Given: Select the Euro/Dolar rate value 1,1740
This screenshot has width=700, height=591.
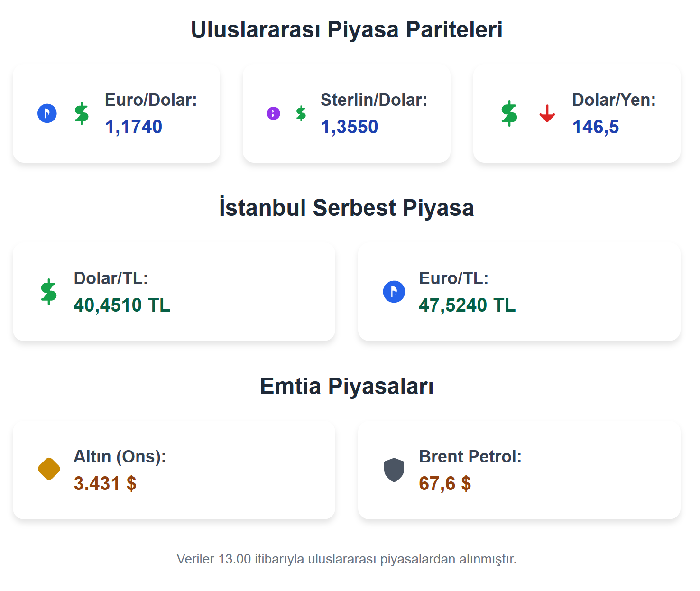Looking at the screenshot, I should pos(134,127).
